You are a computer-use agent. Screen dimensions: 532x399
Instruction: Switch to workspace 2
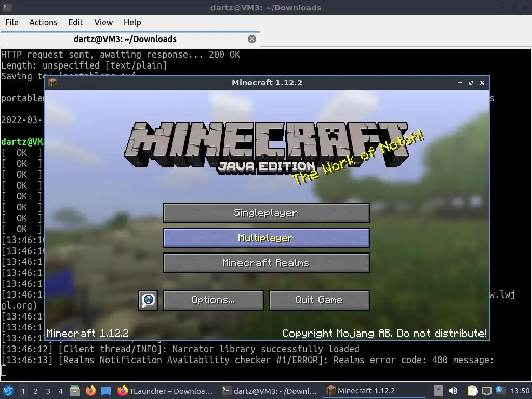[x=36, y=391]
